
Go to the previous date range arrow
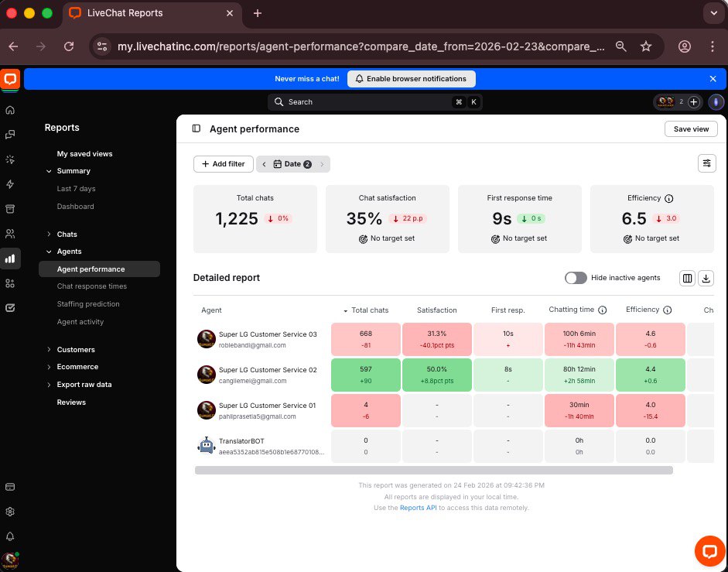[264, 164]
